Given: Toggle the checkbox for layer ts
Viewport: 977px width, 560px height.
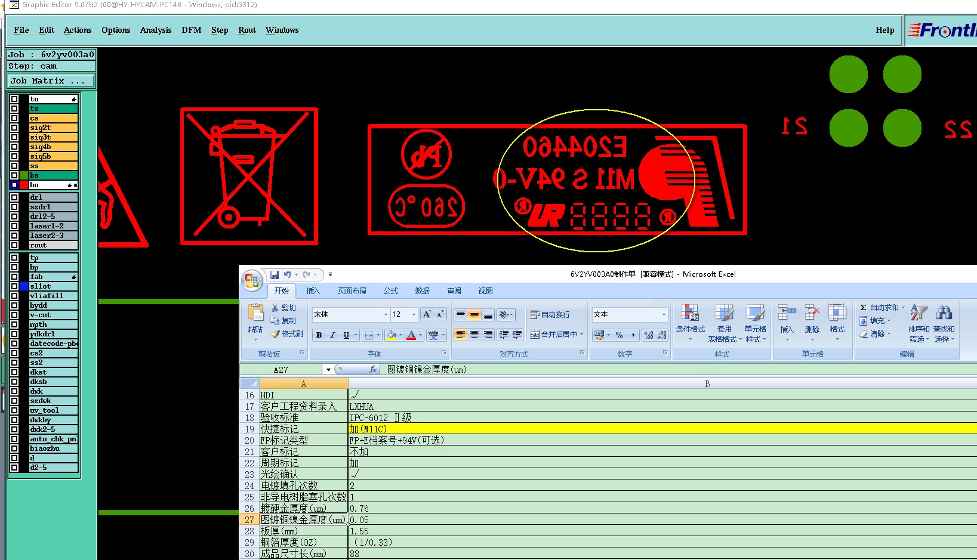Looking at the screenshot, I should [14, 109].
